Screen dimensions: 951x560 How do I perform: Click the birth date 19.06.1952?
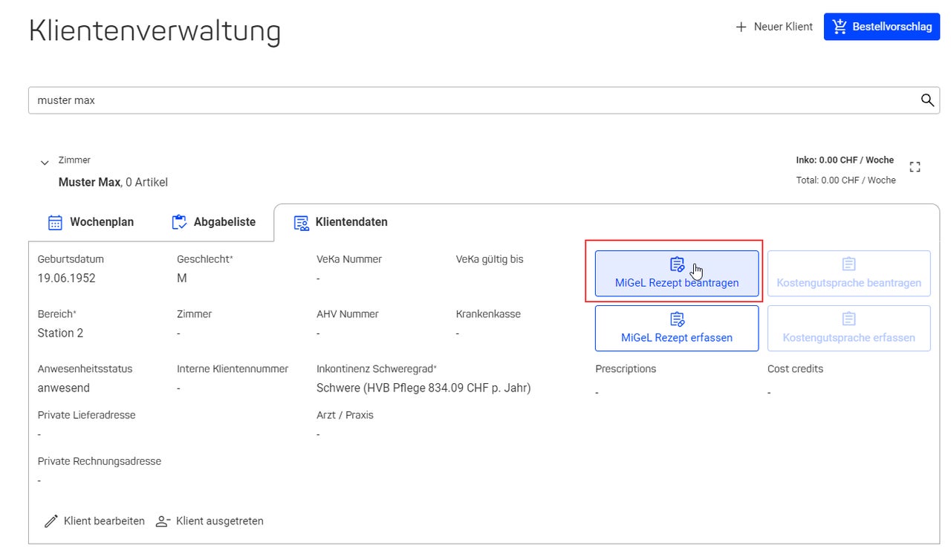click(x=67, y=279)
